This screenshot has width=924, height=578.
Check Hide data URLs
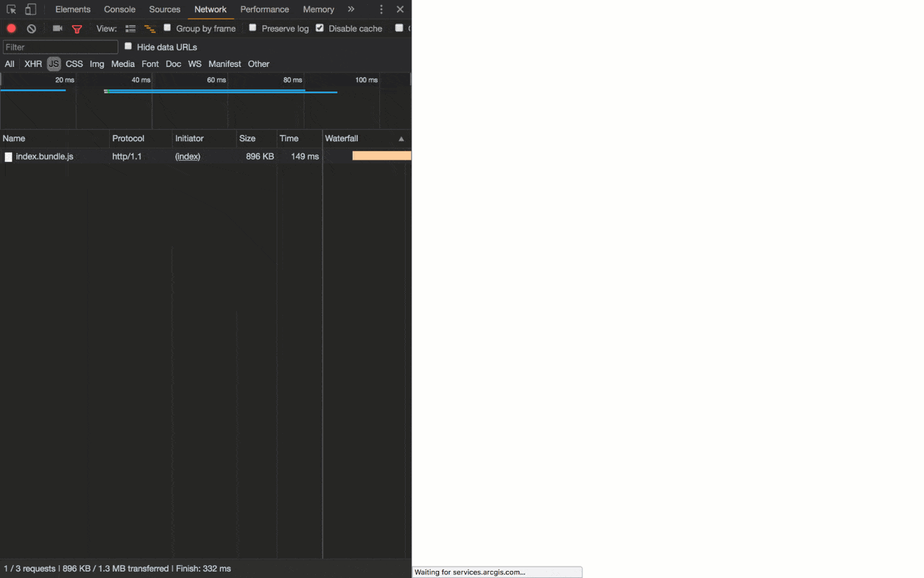pos(128,46)
